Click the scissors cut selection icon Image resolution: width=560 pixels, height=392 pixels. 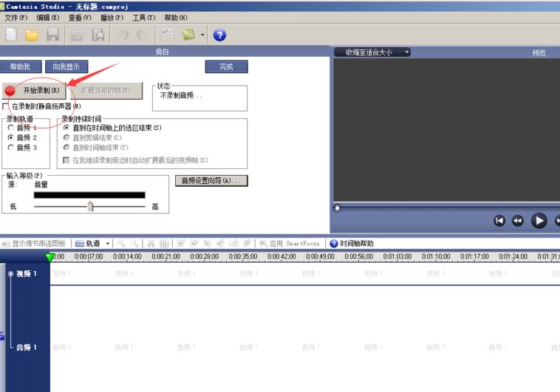point(151,244)
